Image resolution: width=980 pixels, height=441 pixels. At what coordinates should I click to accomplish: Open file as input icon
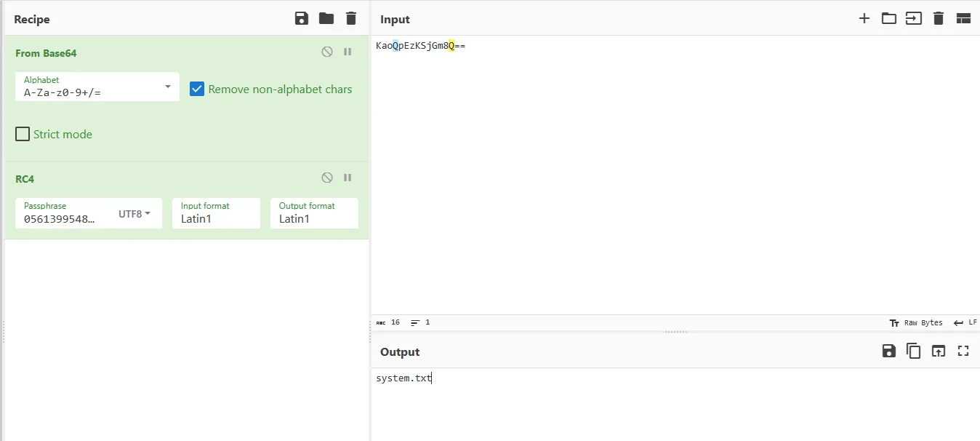tap(914, 19)
